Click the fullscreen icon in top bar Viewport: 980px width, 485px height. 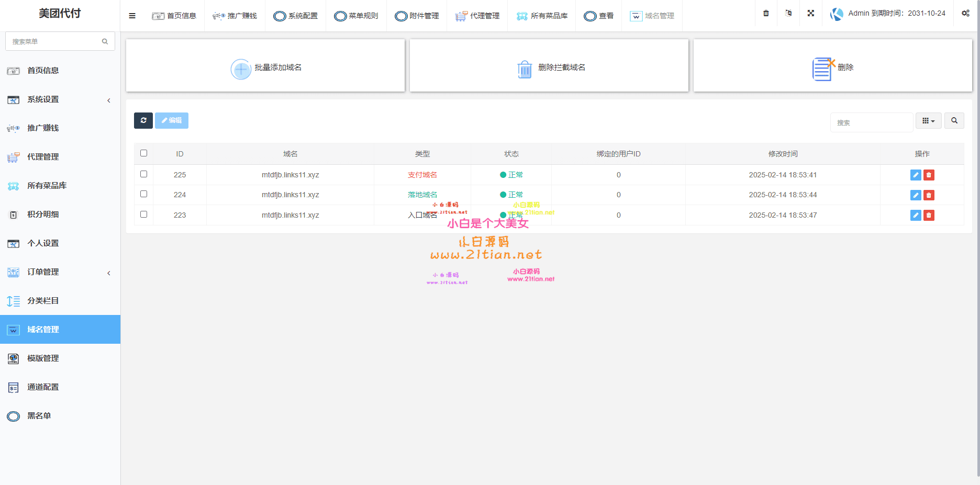[x=810, y=13]
